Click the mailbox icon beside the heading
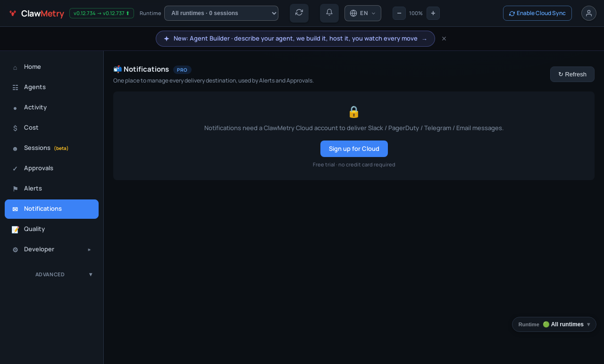The image size is (604, 364). (x=117, y=69)
